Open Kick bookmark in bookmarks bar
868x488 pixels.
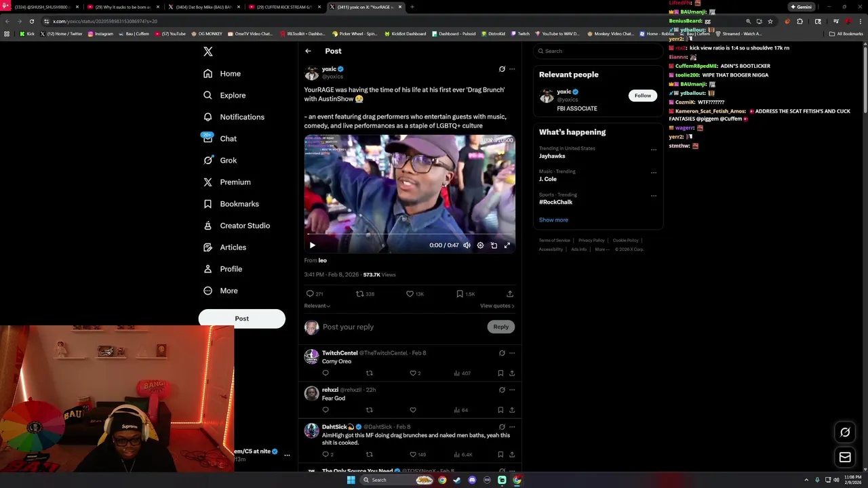[x=27, y=34]
